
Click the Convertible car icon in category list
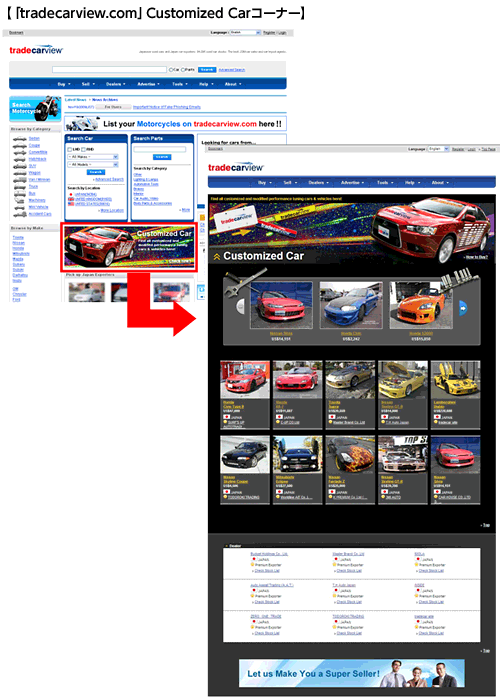click(x=20, y=152)
